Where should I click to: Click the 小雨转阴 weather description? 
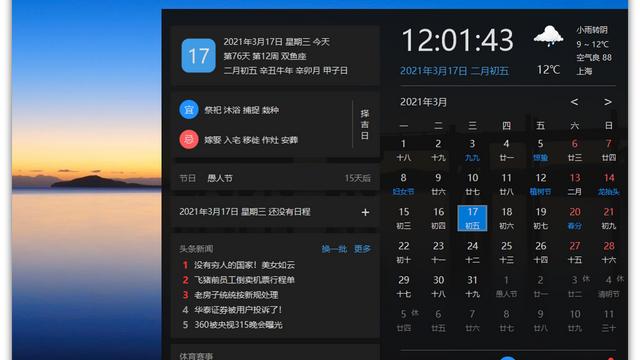(592, 30)
